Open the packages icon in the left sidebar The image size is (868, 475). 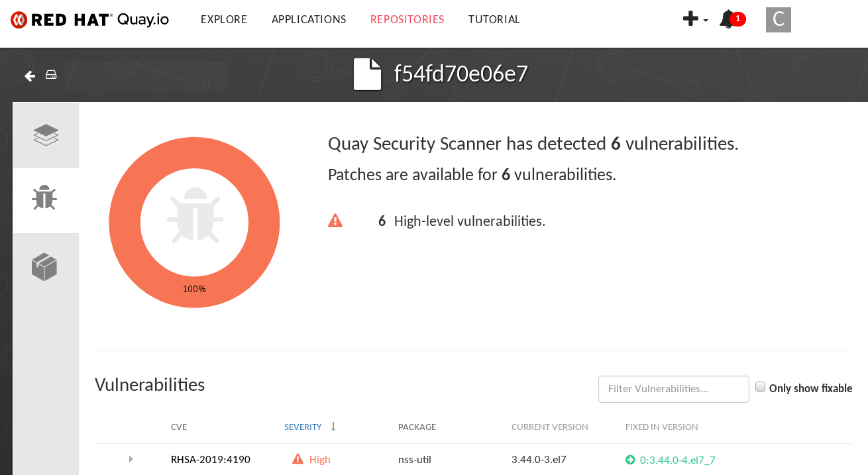45,266
